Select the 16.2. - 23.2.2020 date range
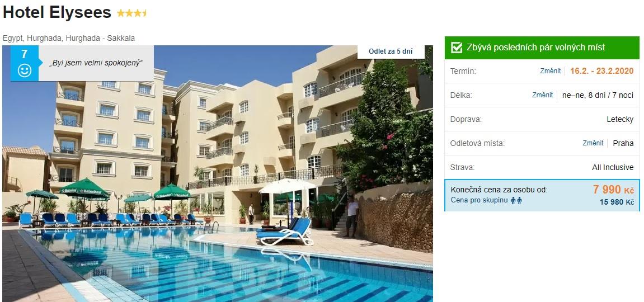The height and width of the screenshot is (302, 644). click(601, 71)
